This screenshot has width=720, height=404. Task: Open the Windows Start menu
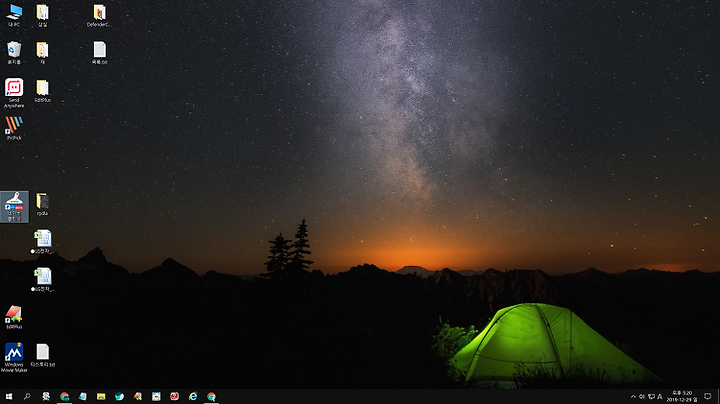click(9, 396)
